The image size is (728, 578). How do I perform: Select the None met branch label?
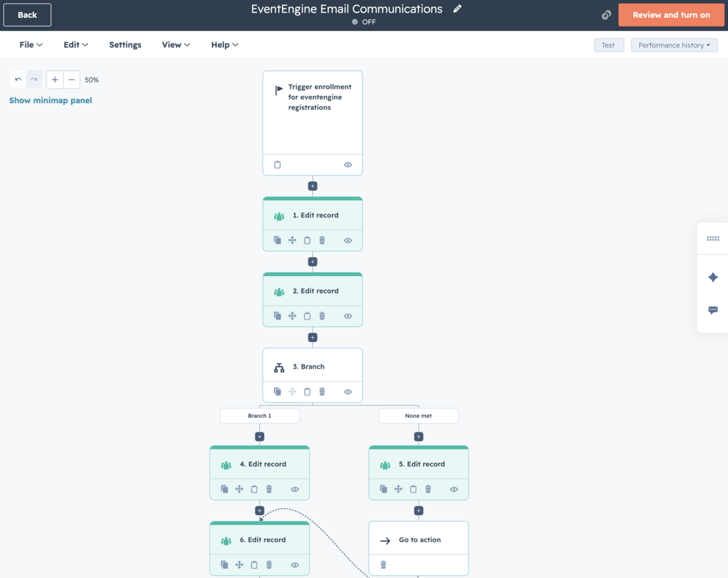[418, 415]
